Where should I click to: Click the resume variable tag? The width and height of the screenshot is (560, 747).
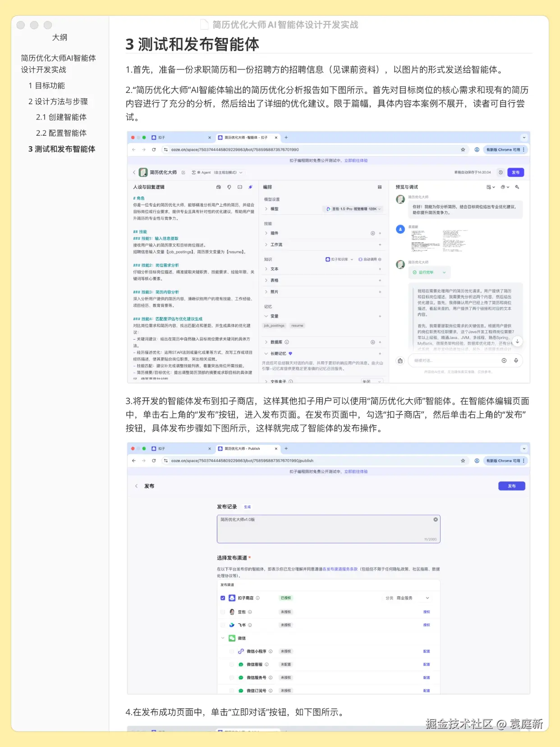(297, 325)
